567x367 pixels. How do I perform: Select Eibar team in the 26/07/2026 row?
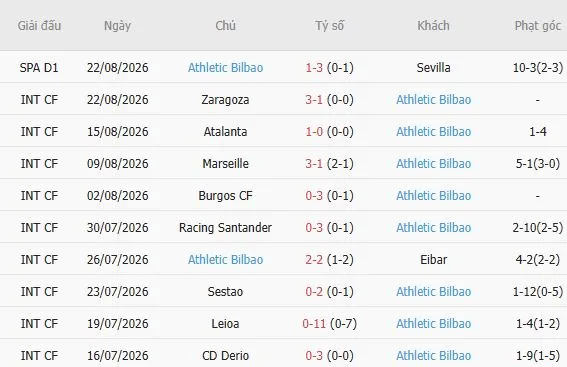pos(433,259)
